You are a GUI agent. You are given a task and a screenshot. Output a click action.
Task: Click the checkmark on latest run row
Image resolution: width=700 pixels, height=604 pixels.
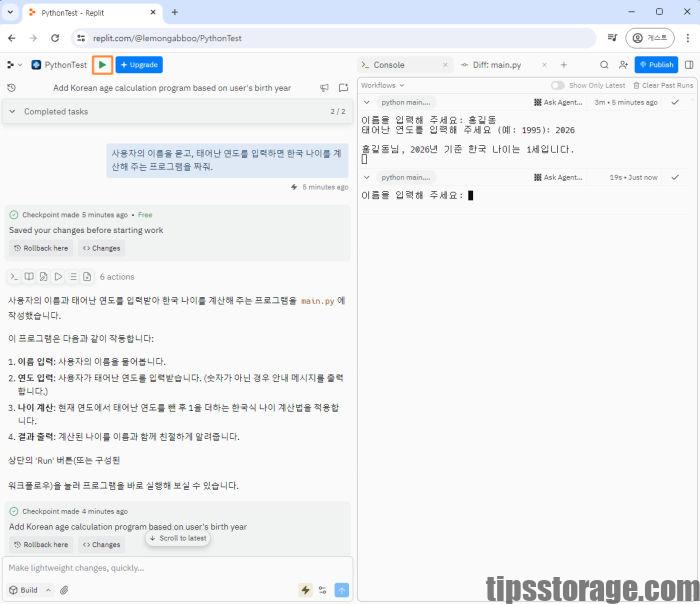[x=675, y=177]
